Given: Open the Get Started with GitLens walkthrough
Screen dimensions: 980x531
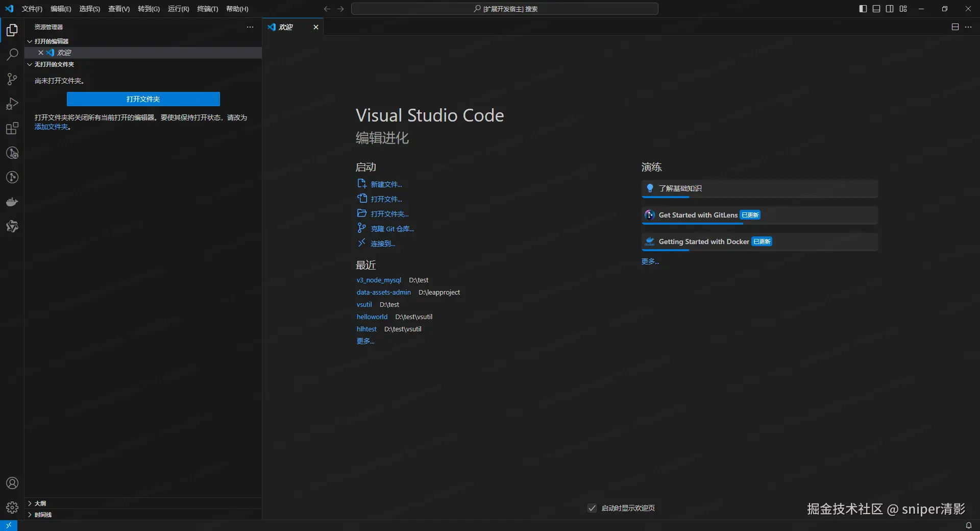Looking at the screenshot, I should click(698, 215).
